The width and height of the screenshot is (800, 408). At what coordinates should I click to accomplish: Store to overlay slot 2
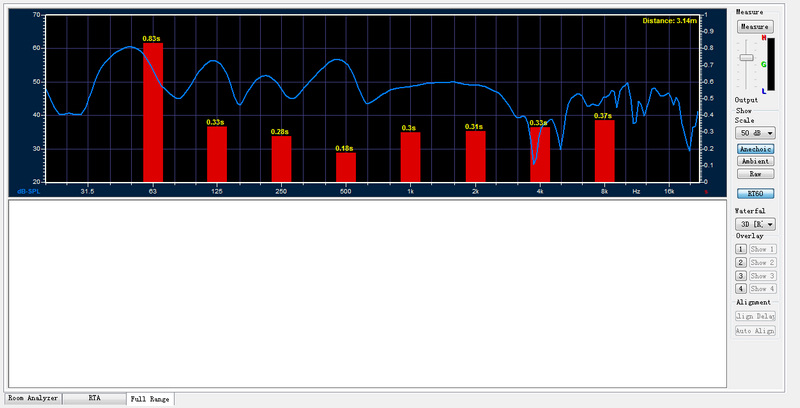(741, 263)
